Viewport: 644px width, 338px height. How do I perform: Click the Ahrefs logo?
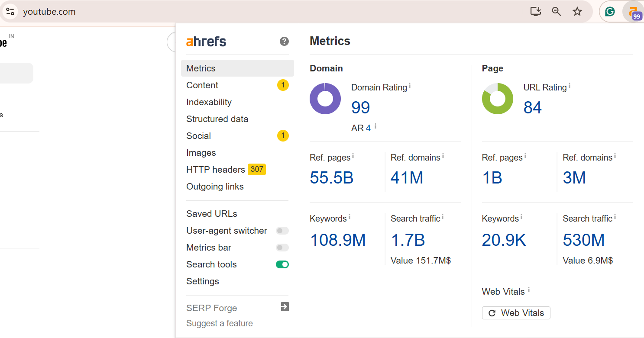[206, 42]
